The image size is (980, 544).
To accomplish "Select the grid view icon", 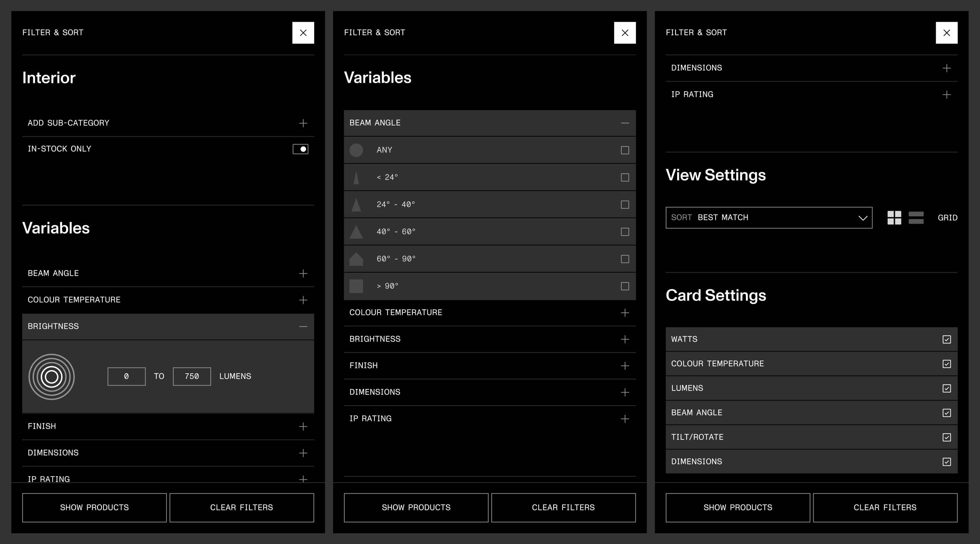I will coord(894,218).
